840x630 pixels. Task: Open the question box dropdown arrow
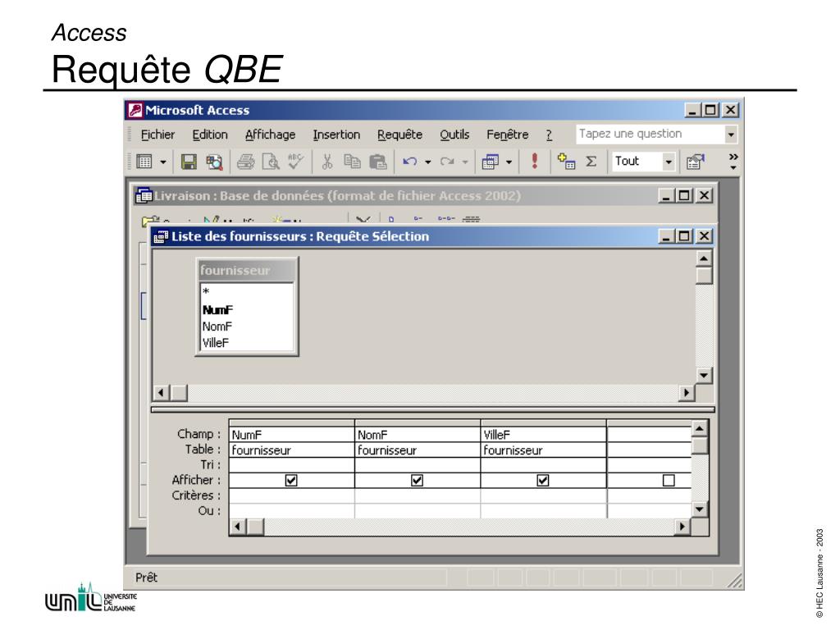(x=731, y=135)
